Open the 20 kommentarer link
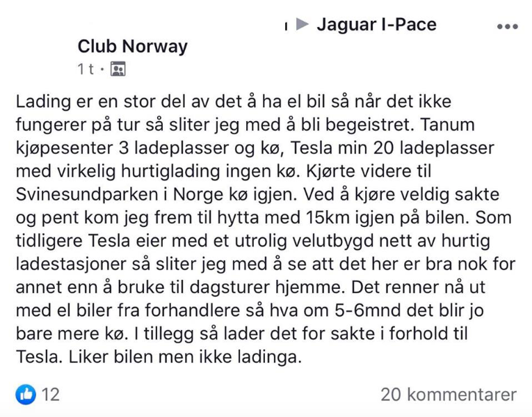The height and width of the screenshot is (417, 532). coord(449,395)
